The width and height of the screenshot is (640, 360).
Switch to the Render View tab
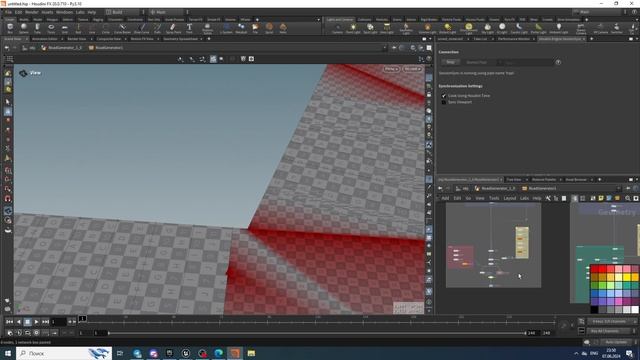click(77, 39)
